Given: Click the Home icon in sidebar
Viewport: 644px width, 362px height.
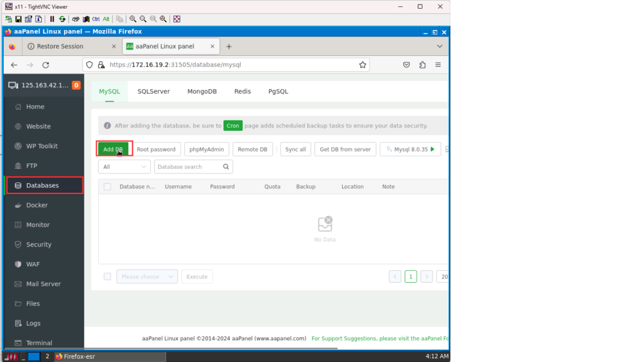Looking at the screenshot, I should [x=18, y=107].
